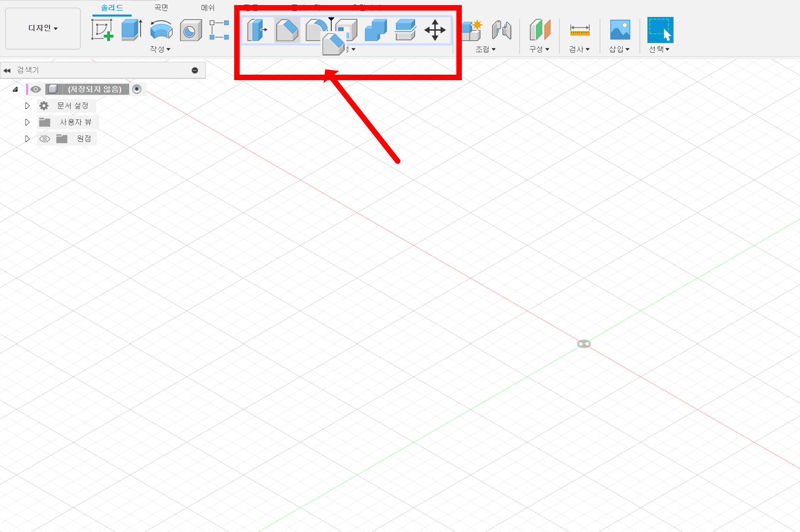
Task: Toggle visibility eye of the root component
Action: [x=36, y=89]
